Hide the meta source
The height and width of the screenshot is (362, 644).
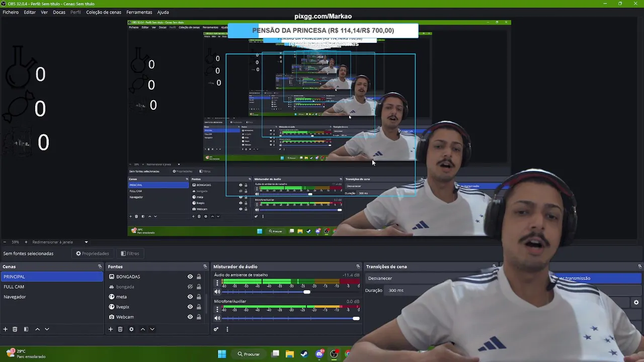tap(190, 297)
